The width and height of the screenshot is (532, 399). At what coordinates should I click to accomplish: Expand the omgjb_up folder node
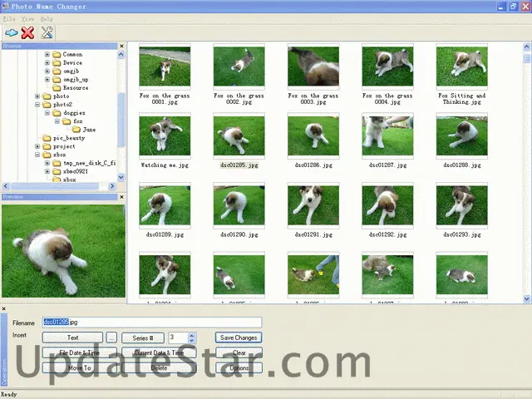[47, 80]
